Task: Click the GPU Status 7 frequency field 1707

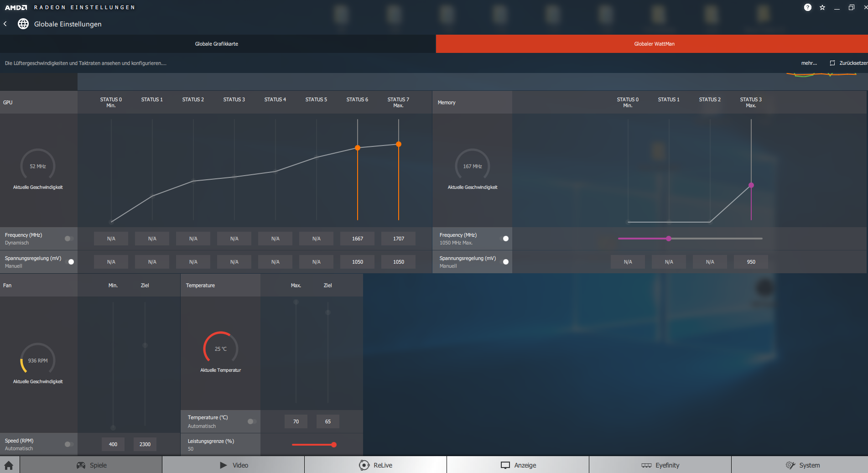Action: tap(399, 239)
